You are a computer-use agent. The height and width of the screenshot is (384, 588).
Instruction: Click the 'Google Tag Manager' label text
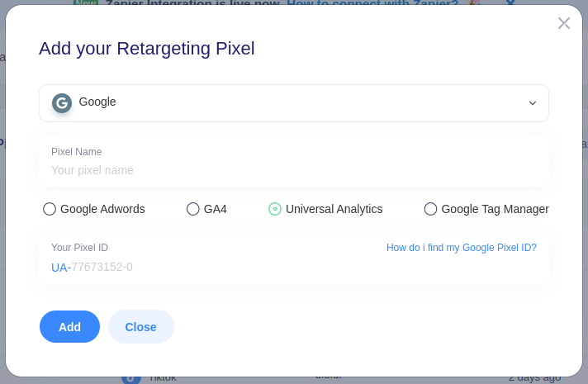[495, 209]
